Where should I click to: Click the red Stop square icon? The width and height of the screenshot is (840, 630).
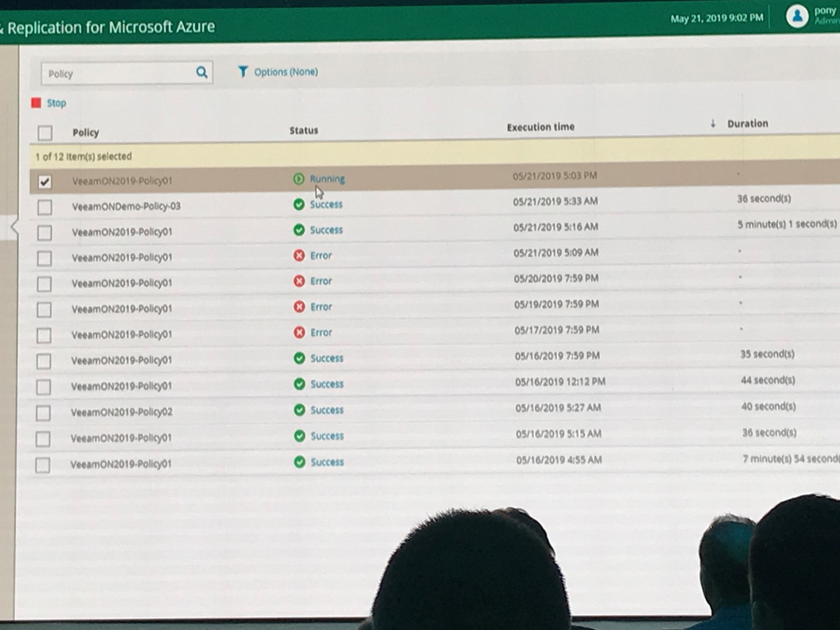(36, 103)
